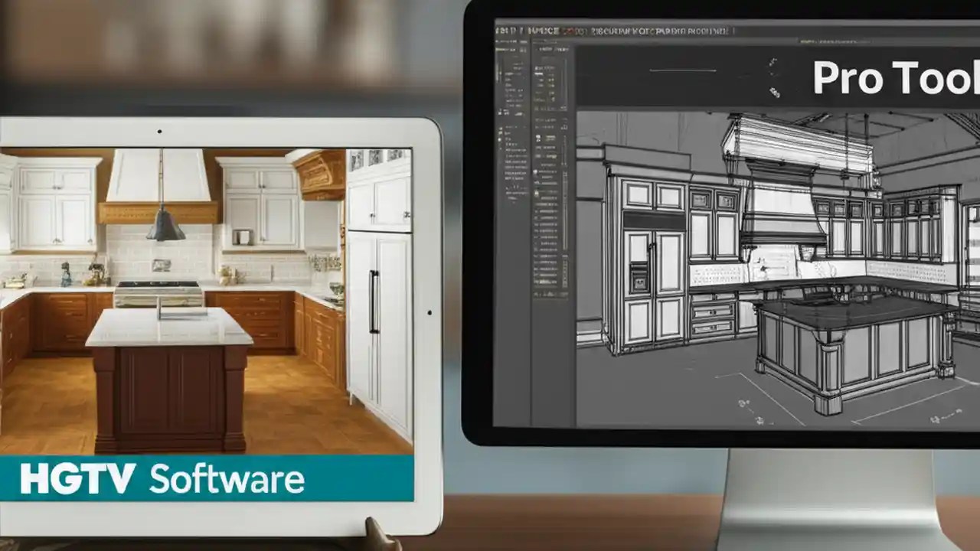Click the kitchen wireframe canvas on the monitor
The image size is (980, 551).
(781, 268)
